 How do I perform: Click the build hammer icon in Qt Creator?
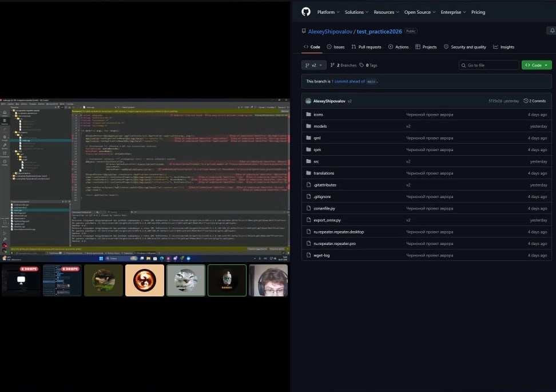point(5,239)
